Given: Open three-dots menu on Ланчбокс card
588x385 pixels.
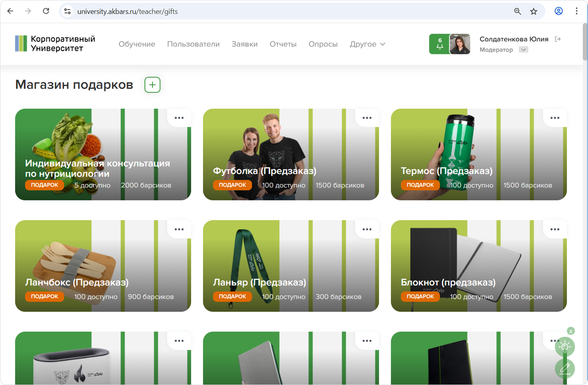Looking at the screenshot, I should (x=179, y=229).
